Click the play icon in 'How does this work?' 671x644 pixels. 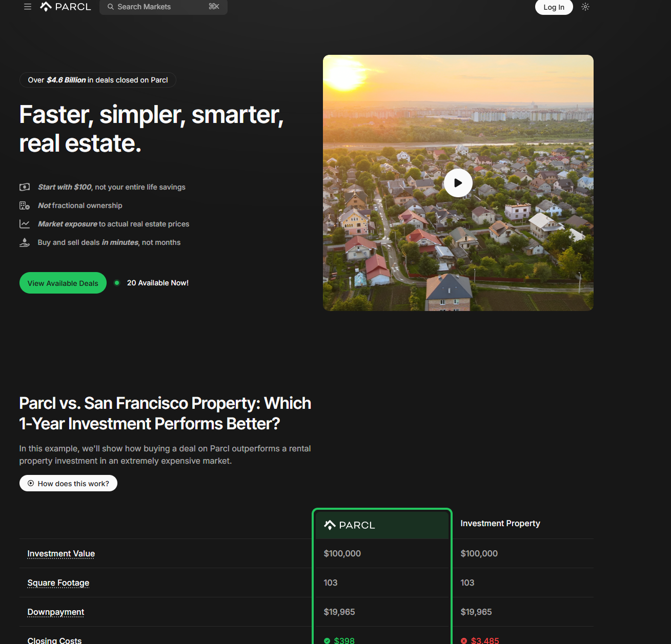click(x=31, y=483)
